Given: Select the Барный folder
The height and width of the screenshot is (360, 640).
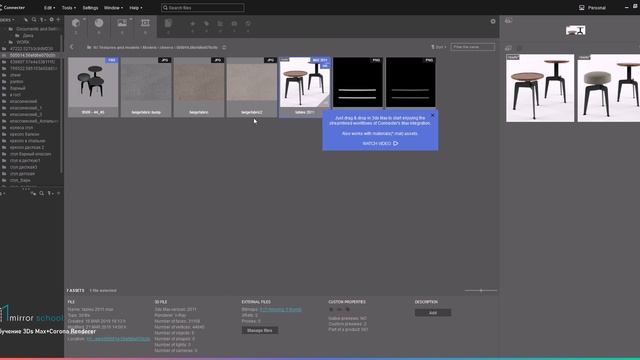Looking at the screenshot, I should (18, 88).
